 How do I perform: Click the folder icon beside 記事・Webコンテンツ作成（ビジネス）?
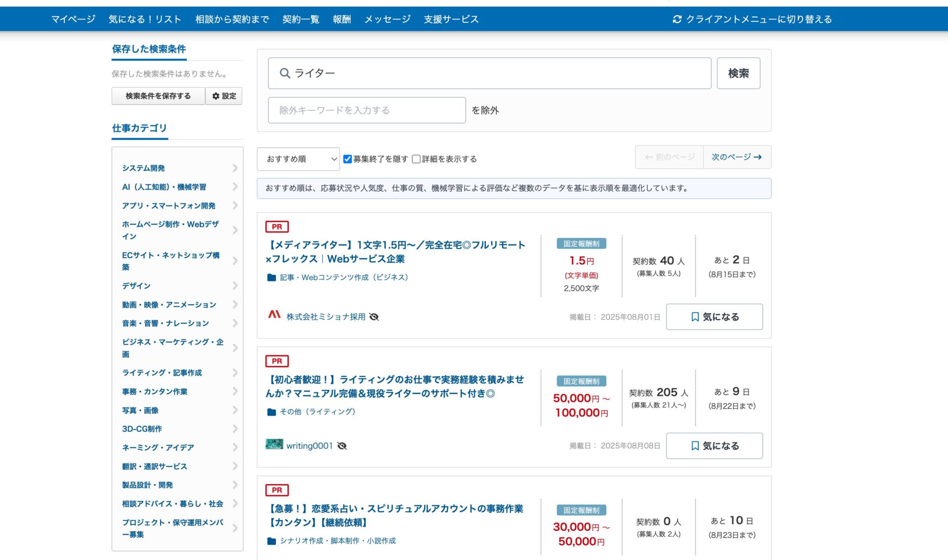pos(272,278)
